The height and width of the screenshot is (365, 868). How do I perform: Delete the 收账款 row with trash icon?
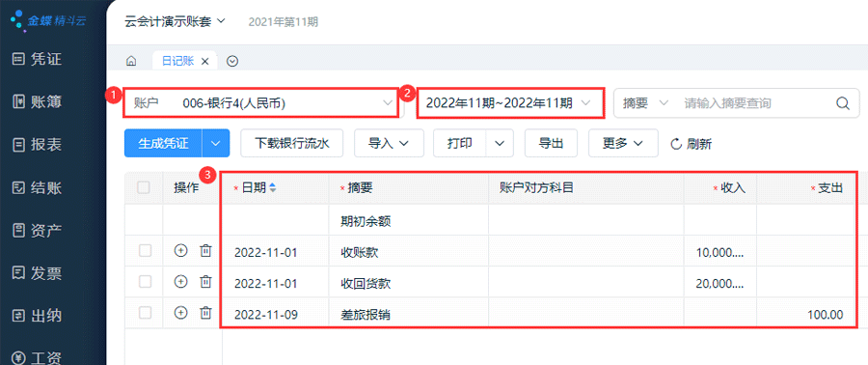coord(205,250)
